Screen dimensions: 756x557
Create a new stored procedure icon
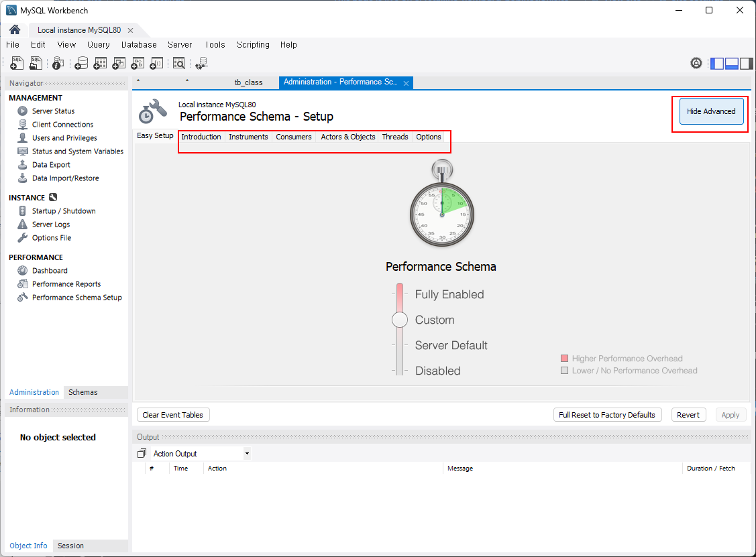pos(138,63)
